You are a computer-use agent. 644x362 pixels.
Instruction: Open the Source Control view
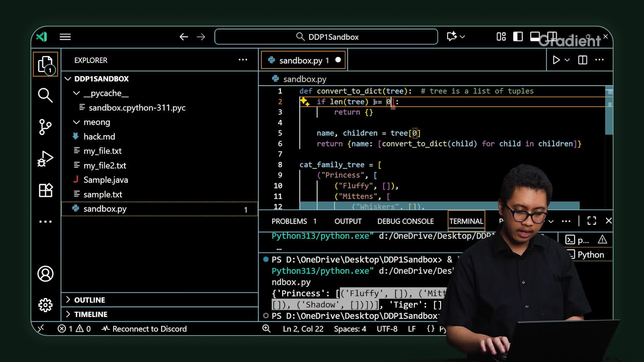(x=45, y=127)
